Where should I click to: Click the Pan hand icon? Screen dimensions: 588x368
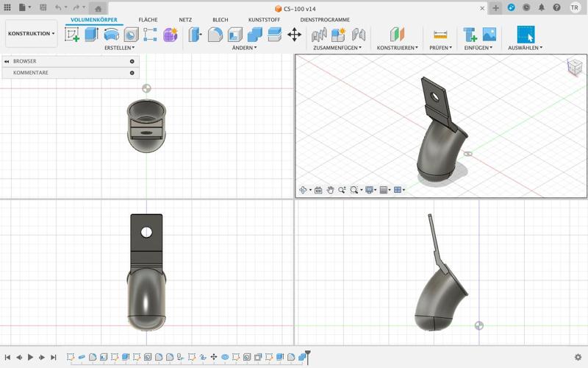(331, 190)
